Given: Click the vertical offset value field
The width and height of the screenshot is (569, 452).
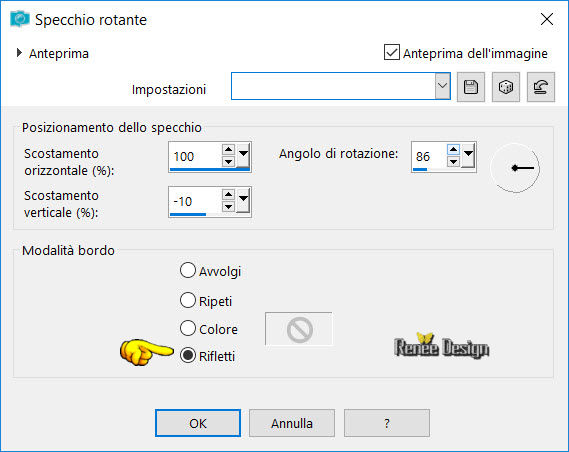Looking at the screenshot, I should coord(195,201).
